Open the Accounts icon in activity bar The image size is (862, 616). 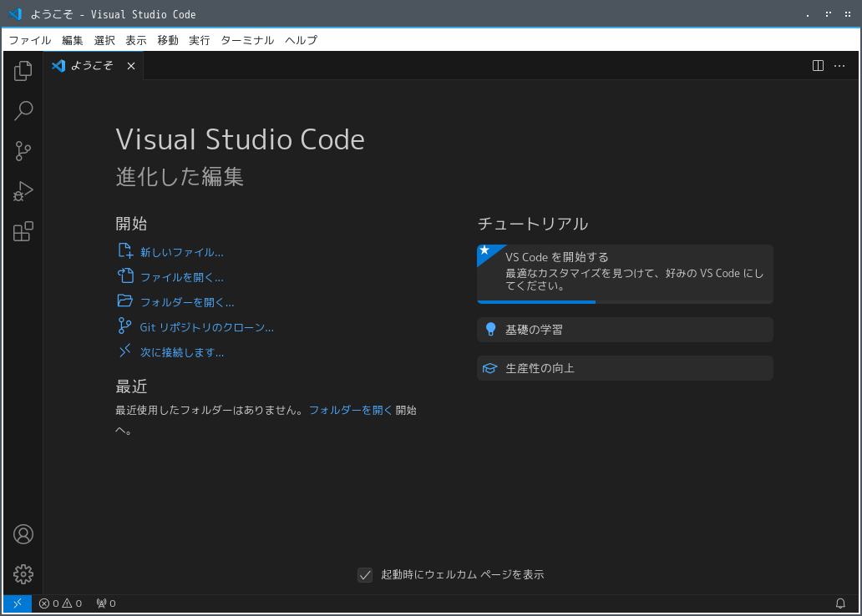[23, 534]
